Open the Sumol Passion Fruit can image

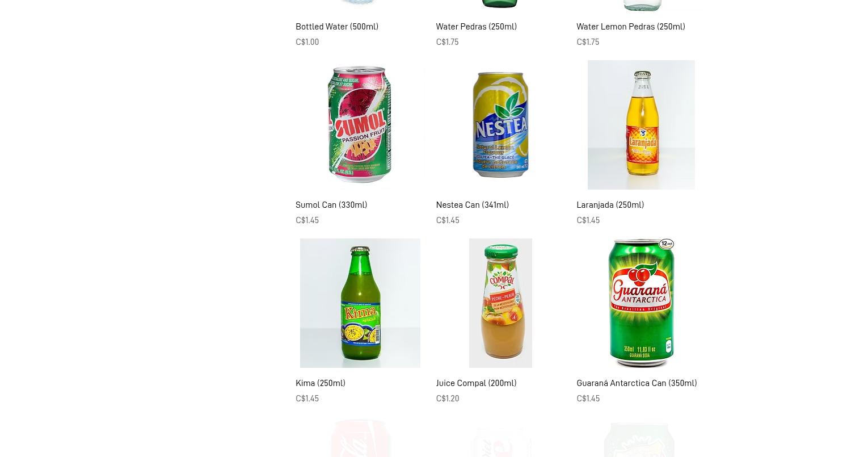[360, 125]
